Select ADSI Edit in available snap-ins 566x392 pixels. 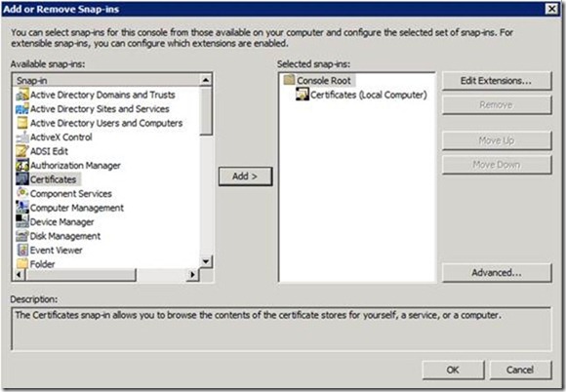tap(49, 151)
